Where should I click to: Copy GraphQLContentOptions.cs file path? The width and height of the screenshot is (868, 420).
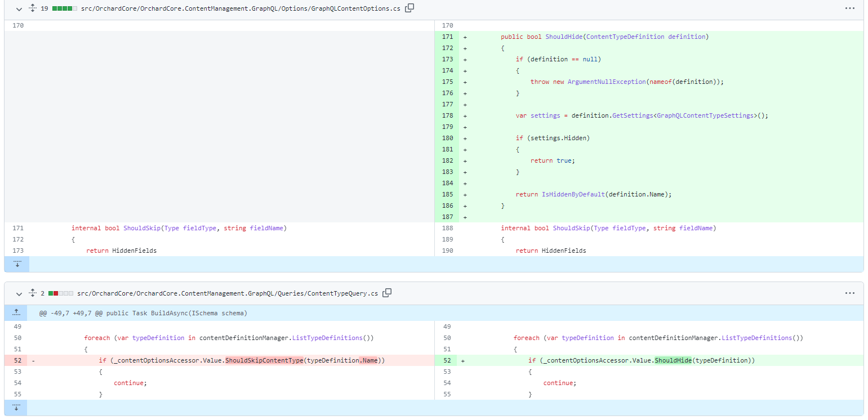click(410, 8)
